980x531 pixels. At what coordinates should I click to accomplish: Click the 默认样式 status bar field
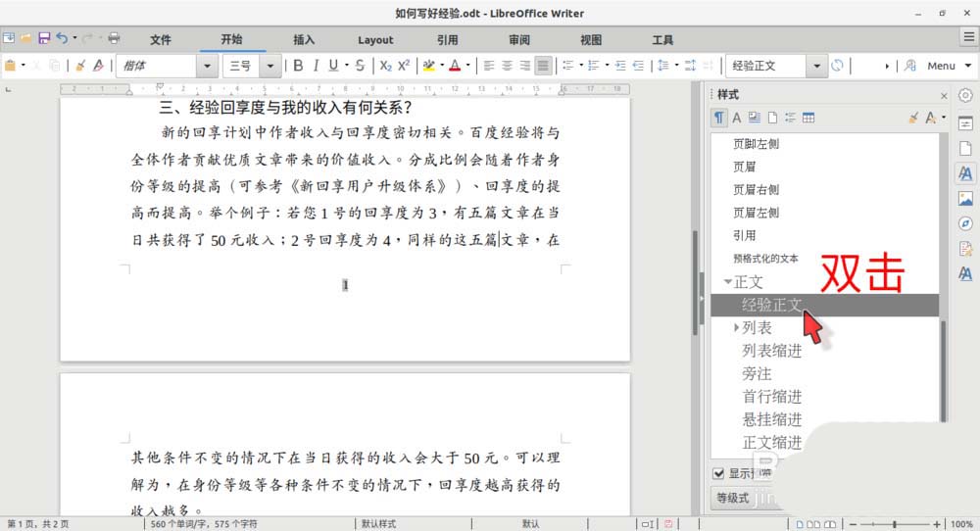tap(378, 524)
